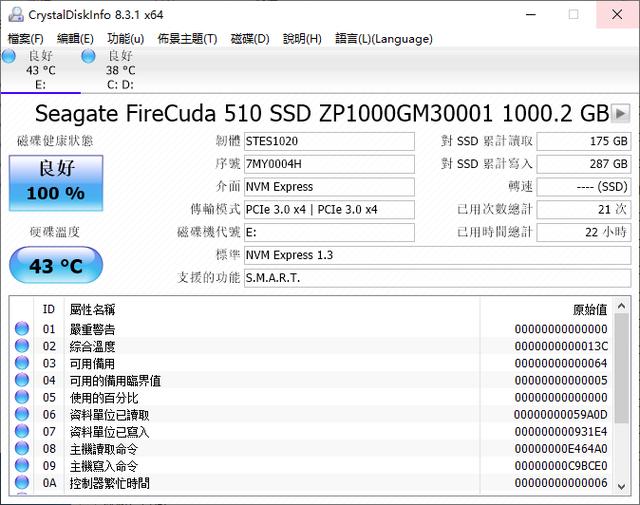This screenshot has height=505, width=640.
Task: Select the 綜合溫度 attribute name
Action: click(x=92, y=347)
